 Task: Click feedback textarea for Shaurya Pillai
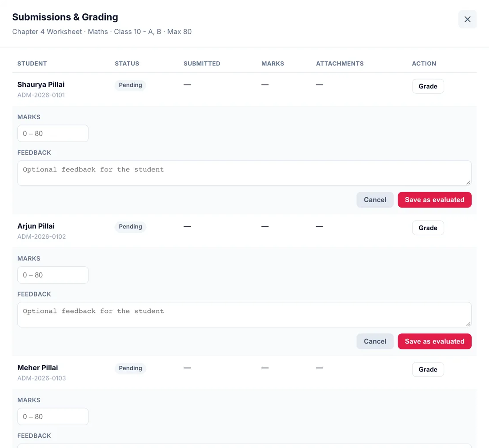[x=244, y=173]
